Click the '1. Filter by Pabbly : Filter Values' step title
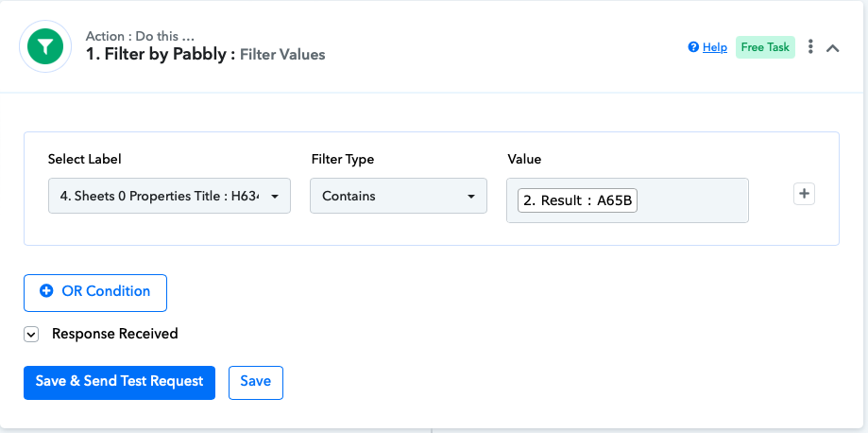 pos(205,54)
